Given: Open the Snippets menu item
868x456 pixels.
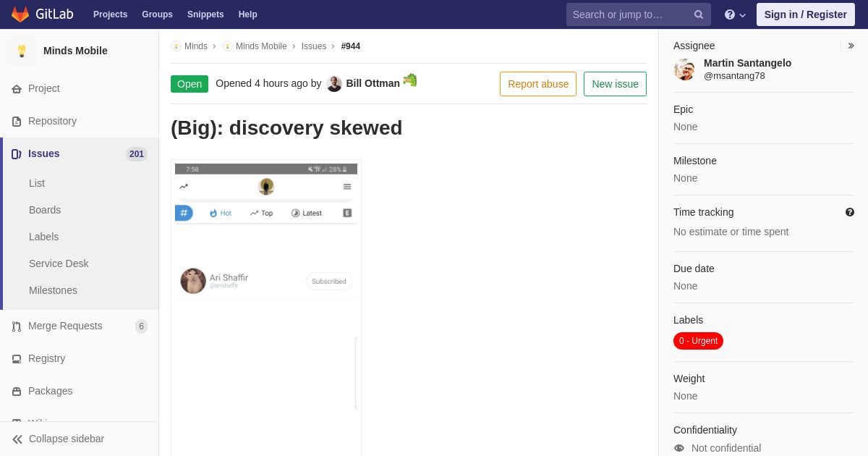Looking at the screenshot, I should pyautogui.click(x=205, y=14).
